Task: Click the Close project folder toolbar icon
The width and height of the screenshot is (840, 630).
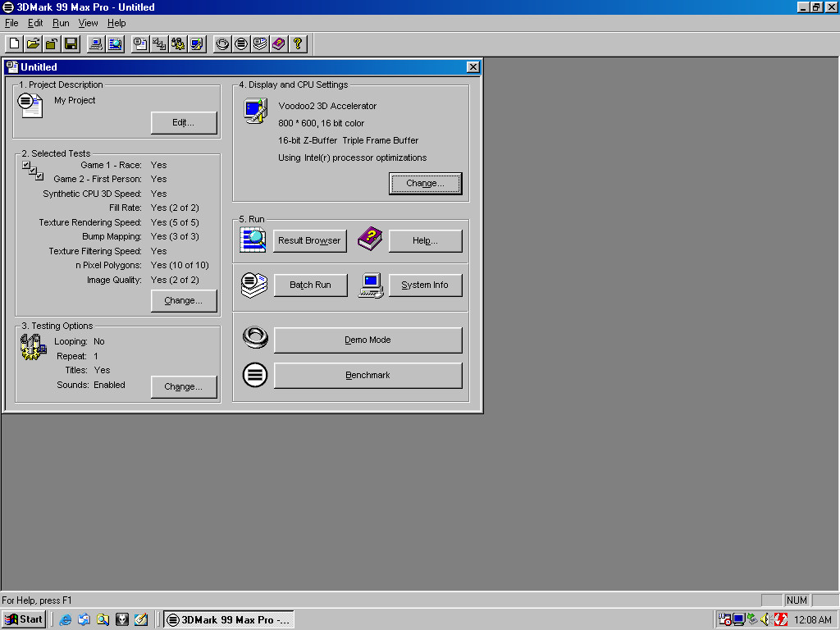Action: [52, 43]
